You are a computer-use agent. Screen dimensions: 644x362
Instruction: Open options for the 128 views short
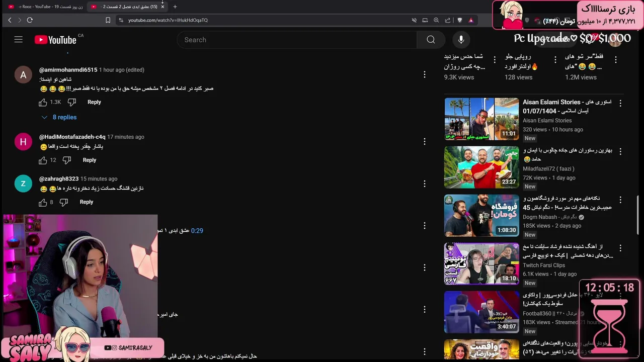555,59
